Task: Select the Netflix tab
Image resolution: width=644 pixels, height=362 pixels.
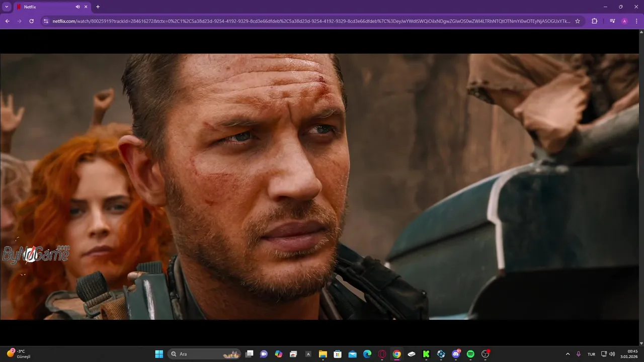Action: click(52, 7)
